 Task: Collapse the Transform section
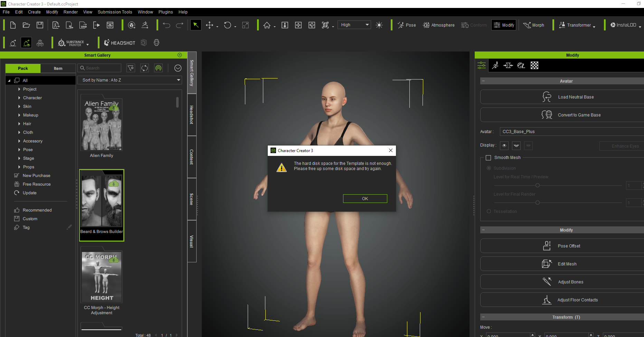coord(483,317)
